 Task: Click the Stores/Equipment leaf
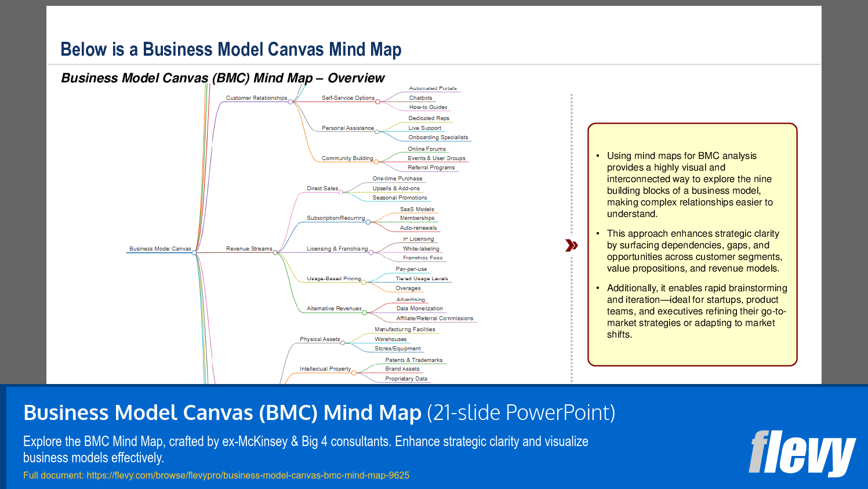(398, 349)
